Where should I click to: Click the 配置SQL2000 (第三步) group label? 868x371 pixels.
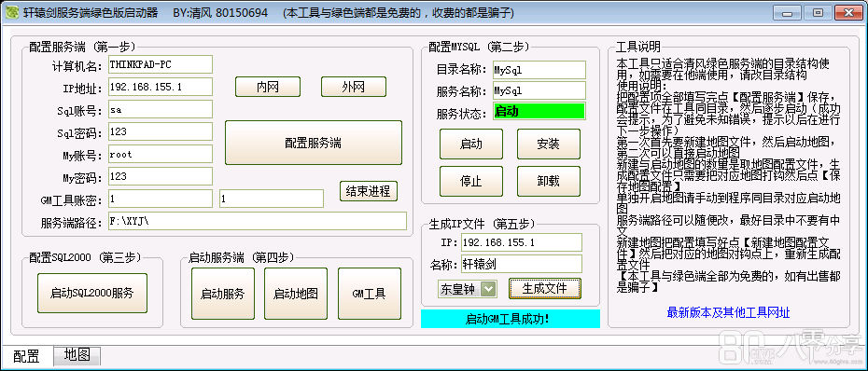point(85,257)
